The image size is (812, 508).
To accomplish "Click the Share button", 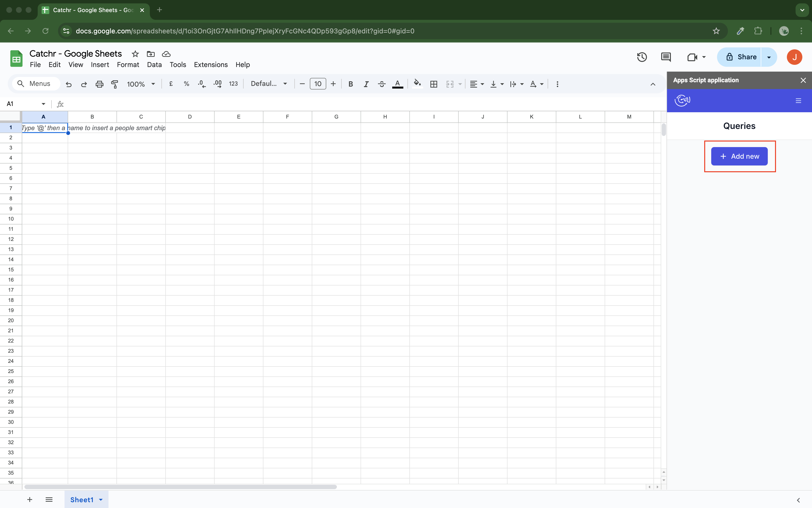I will coord(739,57).
